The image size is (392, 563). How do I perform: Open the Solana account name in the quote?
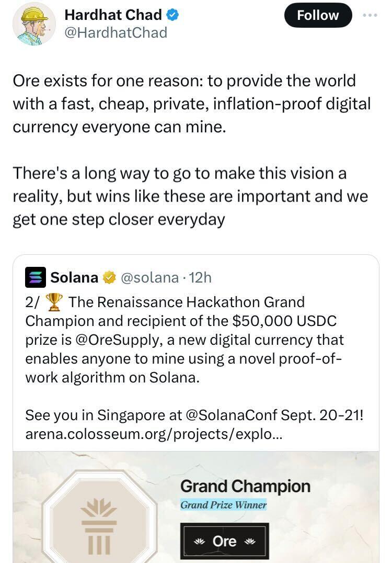(x=74, y=277)
